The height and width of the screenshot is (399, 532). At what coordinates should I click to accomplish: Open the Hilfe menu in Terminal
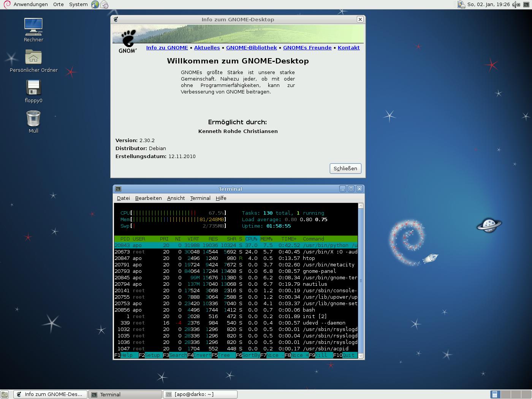click(x=221, y=198)
